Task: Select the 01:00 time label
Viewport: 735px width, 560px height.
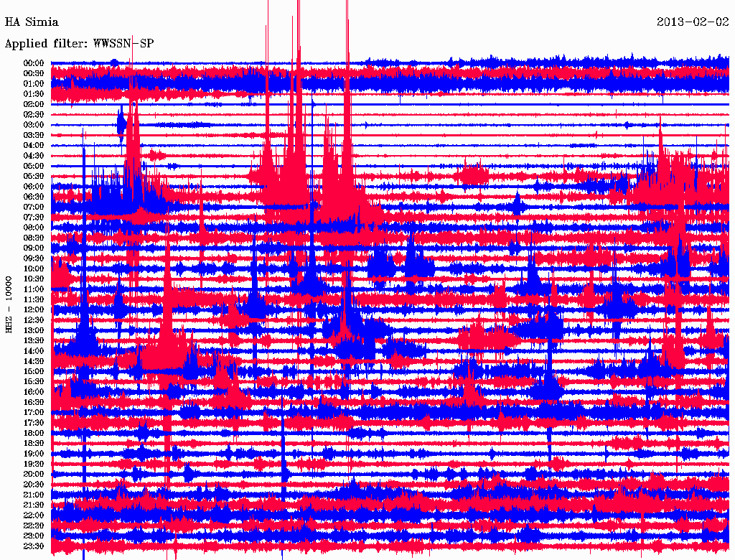Action: coord(33,83)
